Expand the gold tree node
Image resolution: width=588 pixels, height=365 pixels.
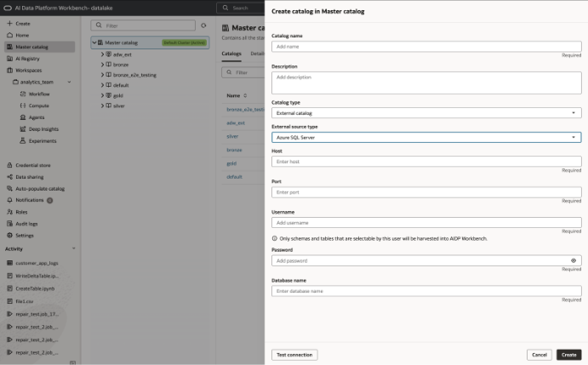point(102,95)
